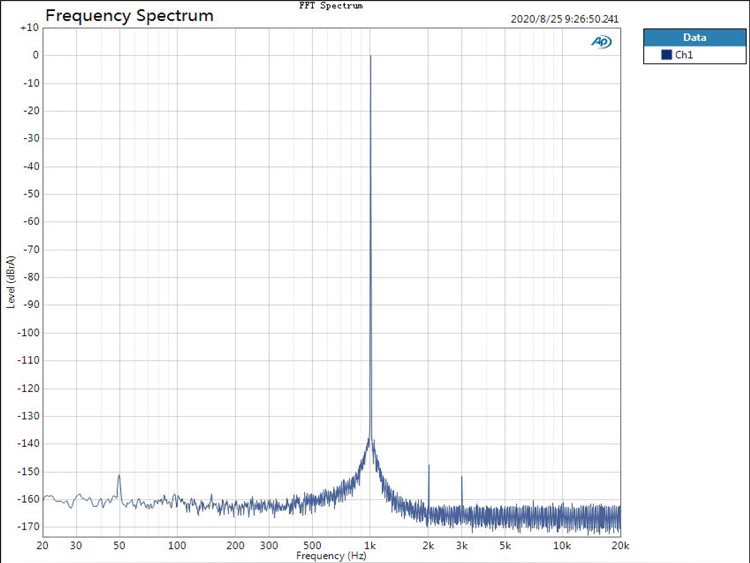Select the Data legend header
The image size is (750, 563).
pyautogui.click(x=695, y=37)
